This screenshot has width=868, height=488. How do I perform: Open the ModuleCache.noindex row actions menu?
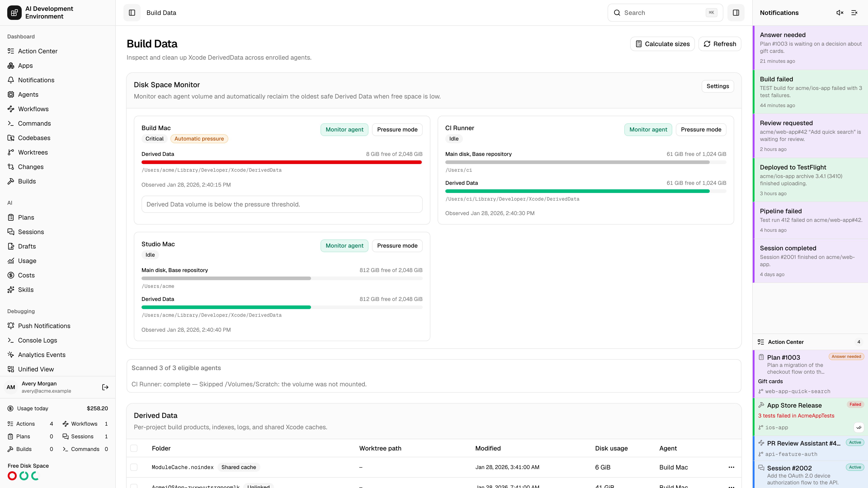[731, 467]
